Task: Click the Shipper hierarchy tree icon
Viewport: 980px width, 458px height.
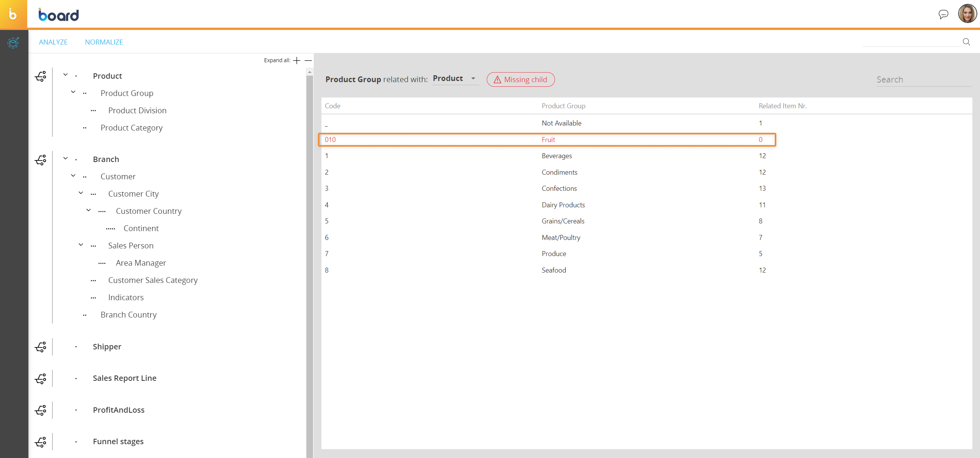Action: [41, 347]
